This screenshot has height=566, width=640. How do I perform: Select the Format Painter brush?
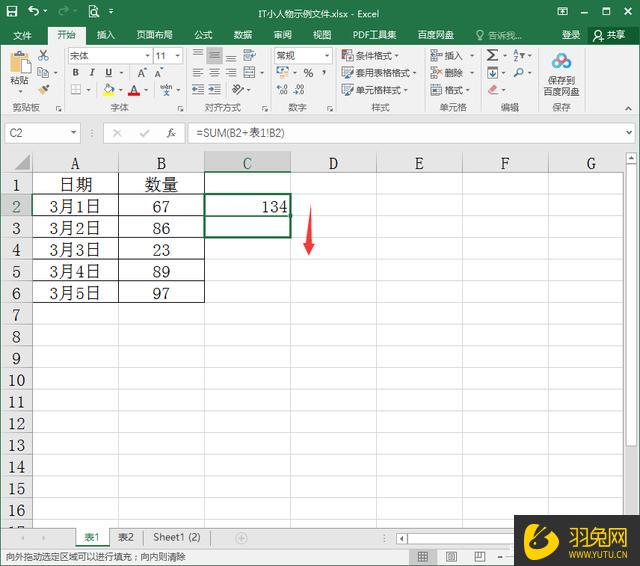[x=43, y=89]
